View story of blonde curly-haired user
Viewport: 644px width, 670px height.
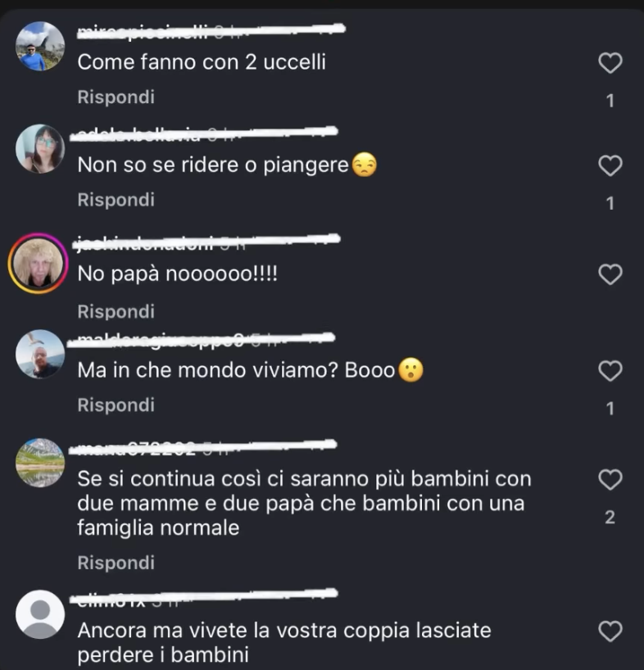(x=38, y=263)
